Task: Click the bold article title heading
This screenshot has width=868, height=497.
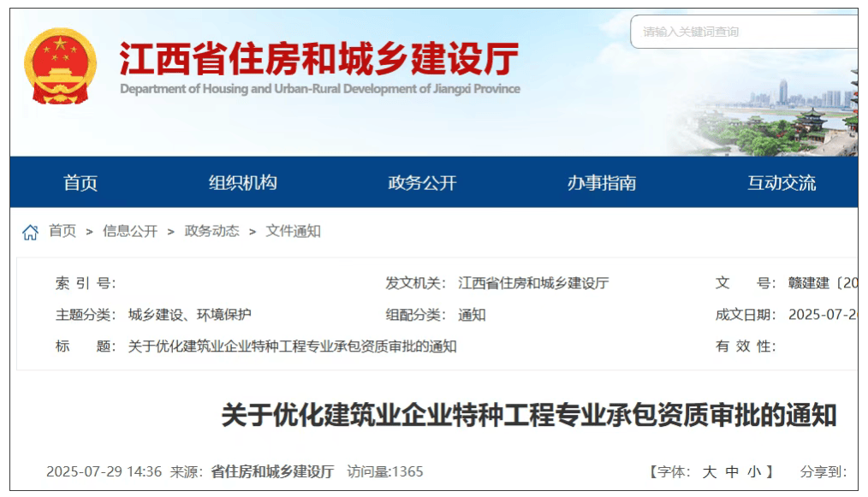Action: pos(528,416)
